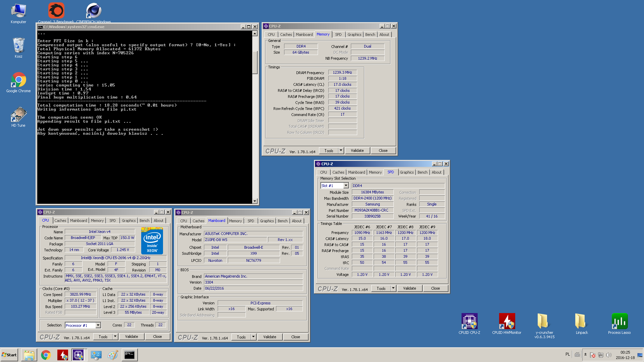The image size is (644, 362).
Task: Open HD Tune desktop shortcut
Action: (18, 117)
